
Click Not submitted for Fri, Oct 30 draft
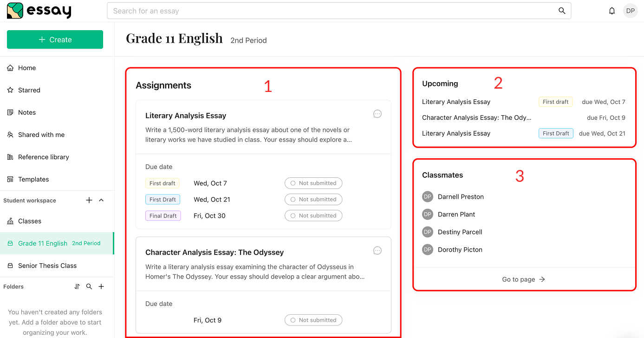tap(313, 215)
